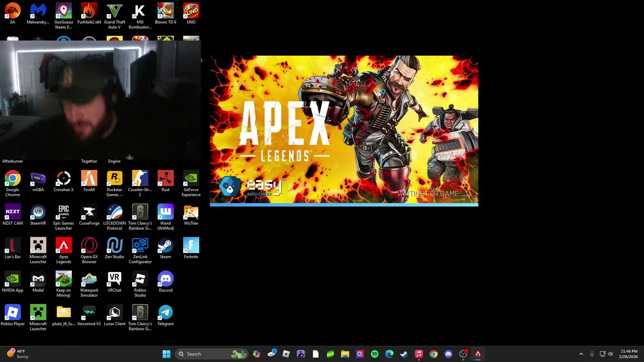This screenshot has height=362, width=644.
Task: Select Roblox Player desktop icon
Action: tap(13, 316)
